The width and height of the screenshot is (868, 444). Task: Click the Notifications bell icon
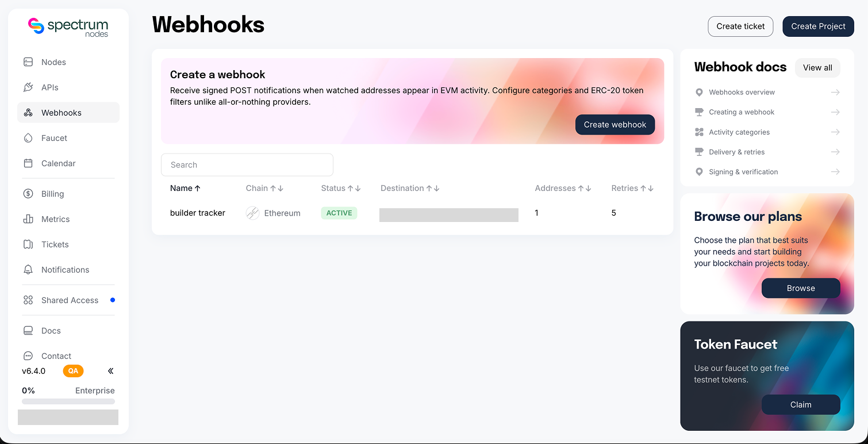28,270
